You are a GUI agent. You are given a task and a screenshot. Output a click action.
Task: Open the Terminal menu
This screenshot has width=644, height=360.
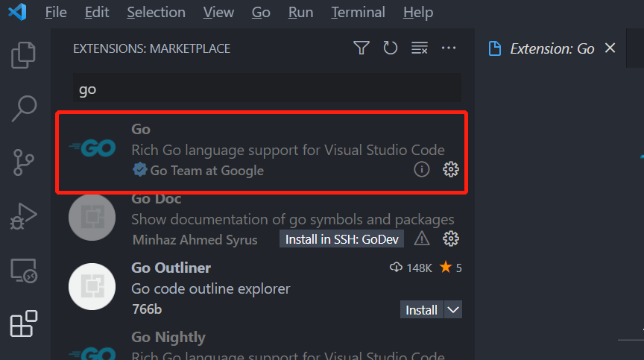[358, 13]
